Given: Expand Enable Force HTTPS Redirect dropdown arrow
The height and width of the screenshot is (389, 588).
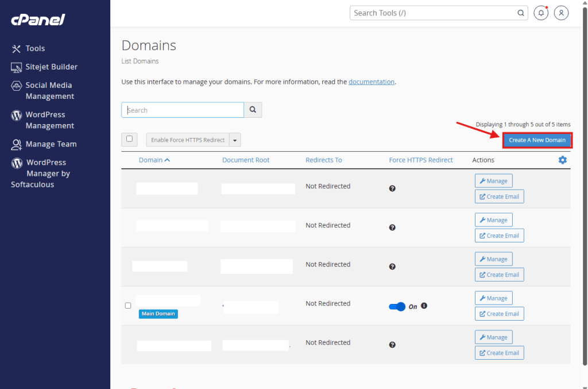Looking at the screenshot, I should [235, 140].
